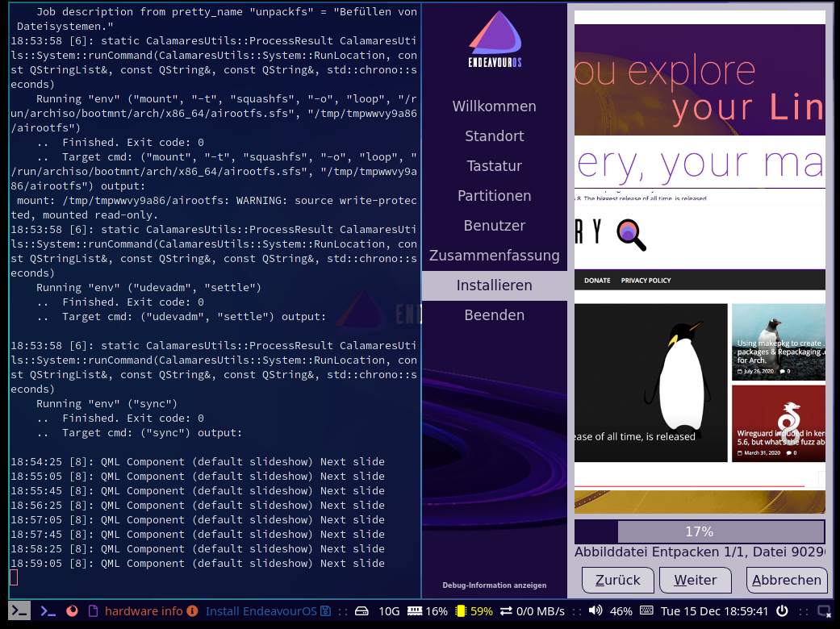Select the Zusammenfassung step in sidebar
Screen dimensions: 840x629
point(494,256)
